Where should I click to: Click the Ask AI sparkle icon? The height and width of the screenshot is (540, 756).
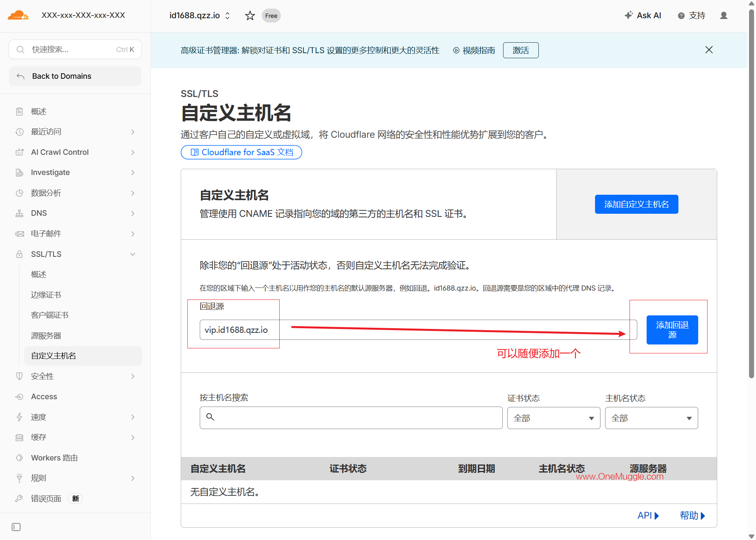(x=628, y=15)
